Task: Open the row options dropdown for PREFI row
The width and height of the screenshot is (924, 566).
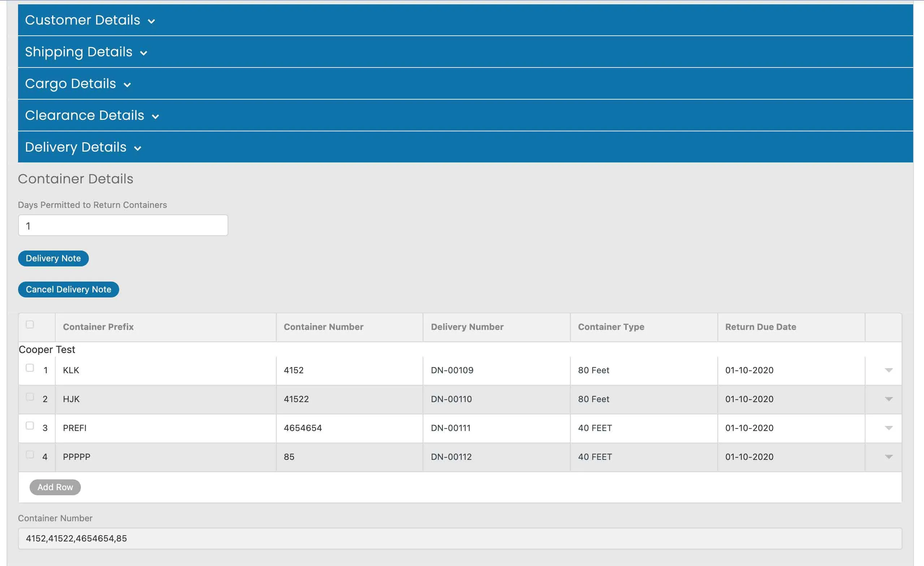Action: click(888, 428)
